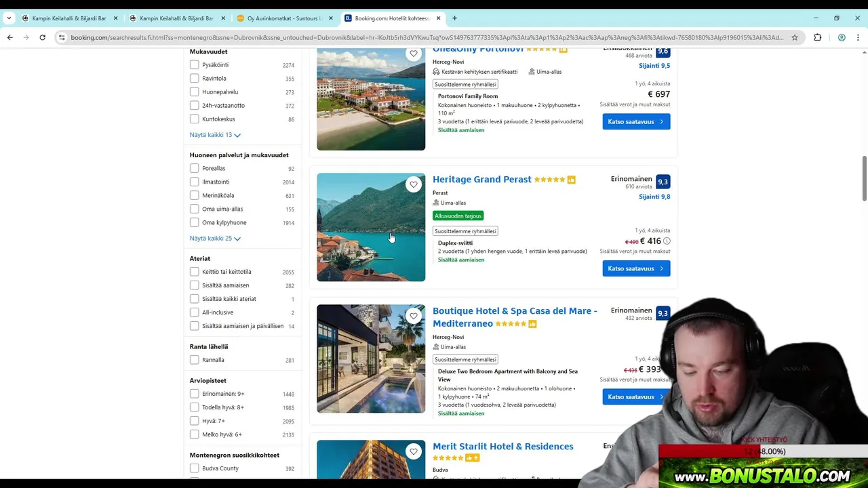
Task: Tick the Budva County checkbox
Action: point(195,468)
